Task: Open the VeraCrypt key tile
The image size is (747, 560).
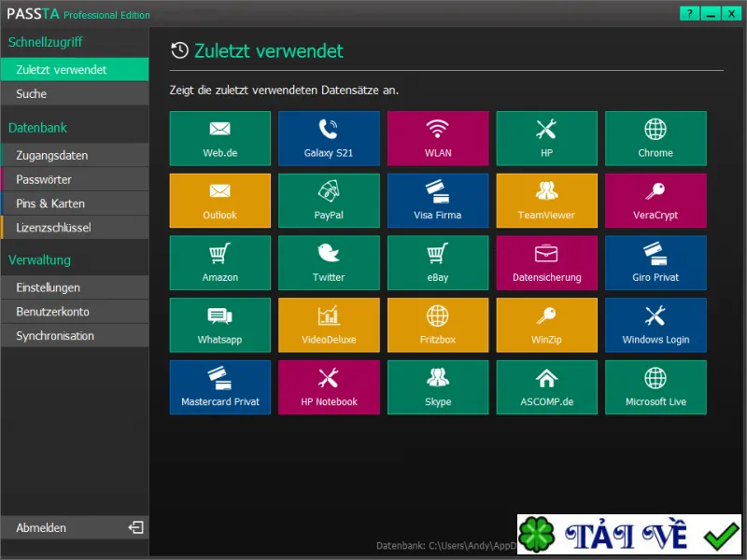Action: 655,201
